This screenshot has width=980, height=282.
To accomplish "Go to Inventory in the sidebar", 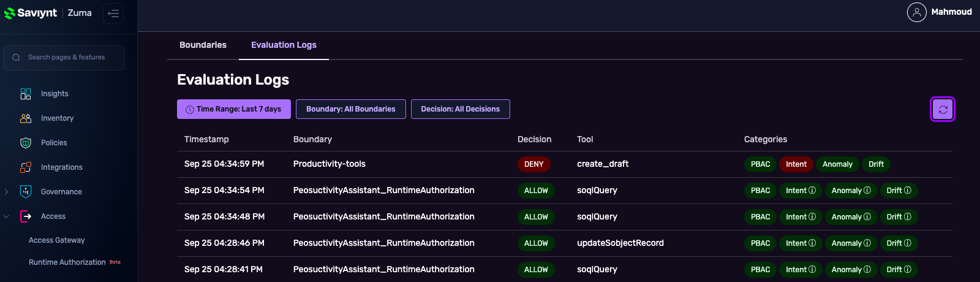I will click(x=57, y=118).
